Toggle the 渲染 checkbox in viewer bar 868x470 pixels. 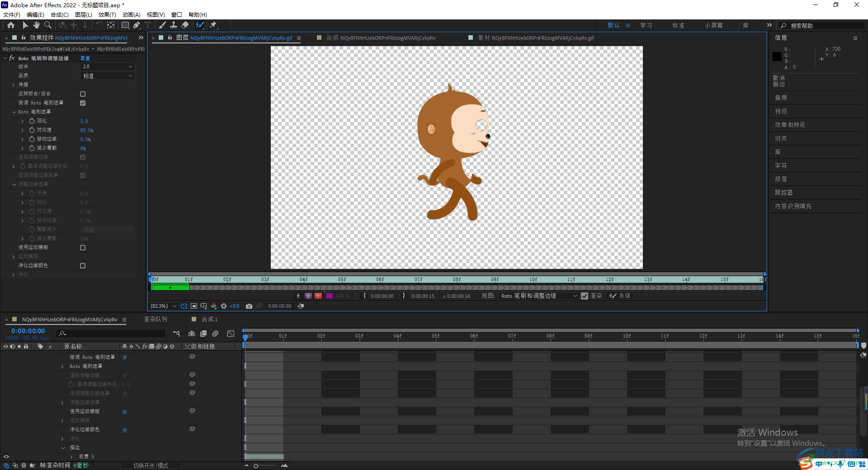click(585, 296)
